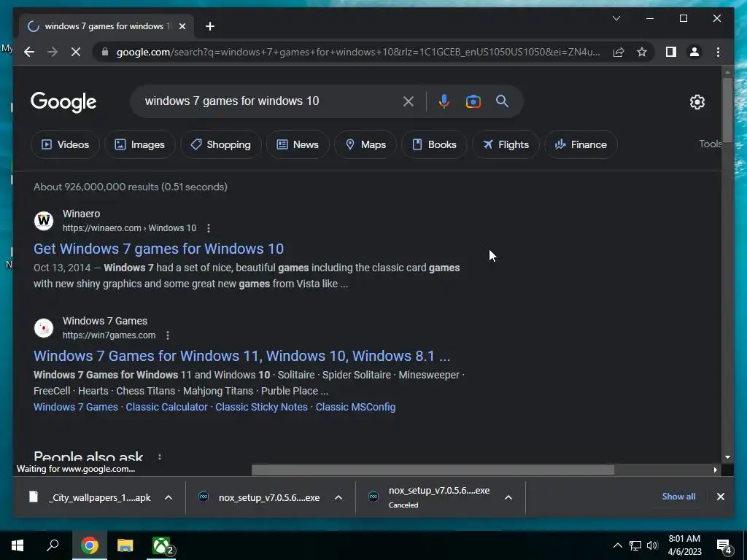
Task: Open Chrome side panel
Action: [671, 52]
